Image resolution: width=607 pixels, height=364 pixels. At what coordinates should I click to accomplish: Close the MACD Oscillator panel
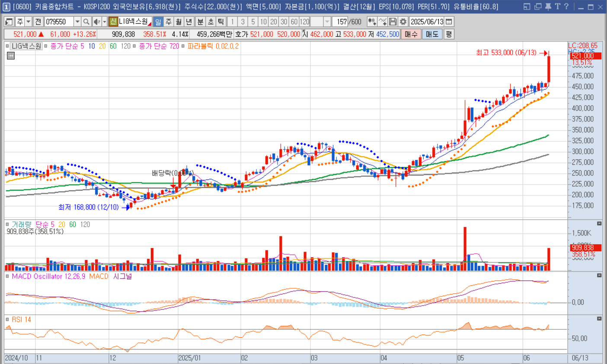point(599,275)
